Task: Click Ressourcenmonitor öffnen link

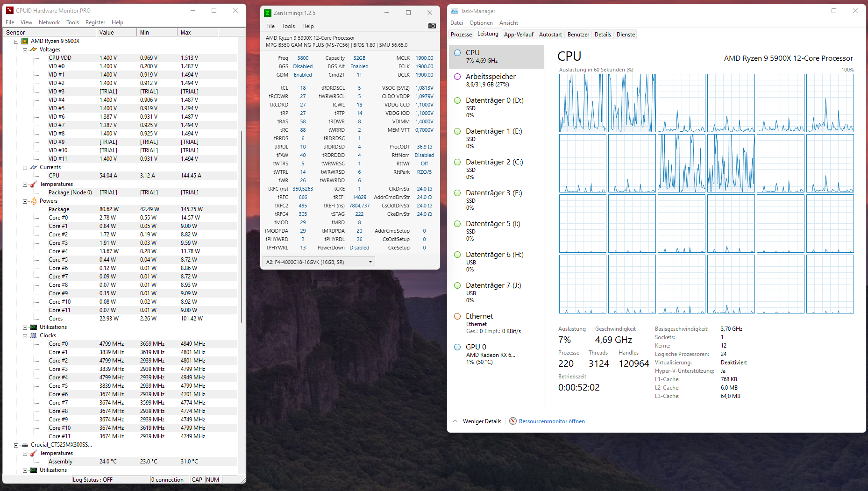Action: [x=552, y=421]
